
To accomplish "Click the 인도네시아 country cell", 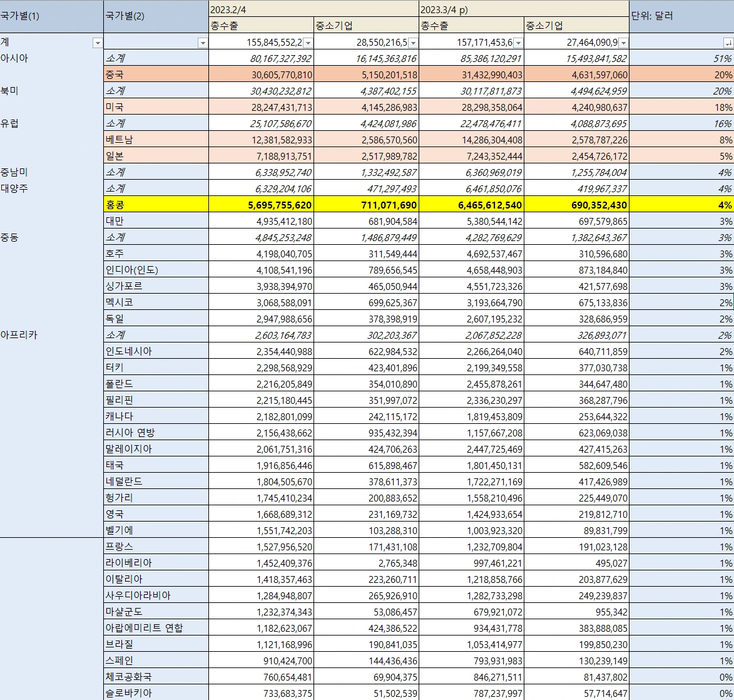I will coord(156,351).
